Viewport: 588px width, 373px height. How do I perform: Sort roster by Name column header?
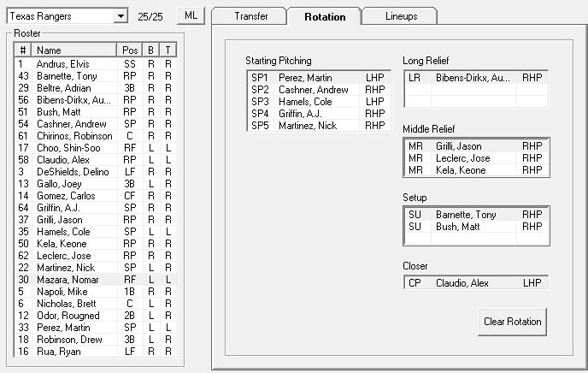tap(74, 50)
